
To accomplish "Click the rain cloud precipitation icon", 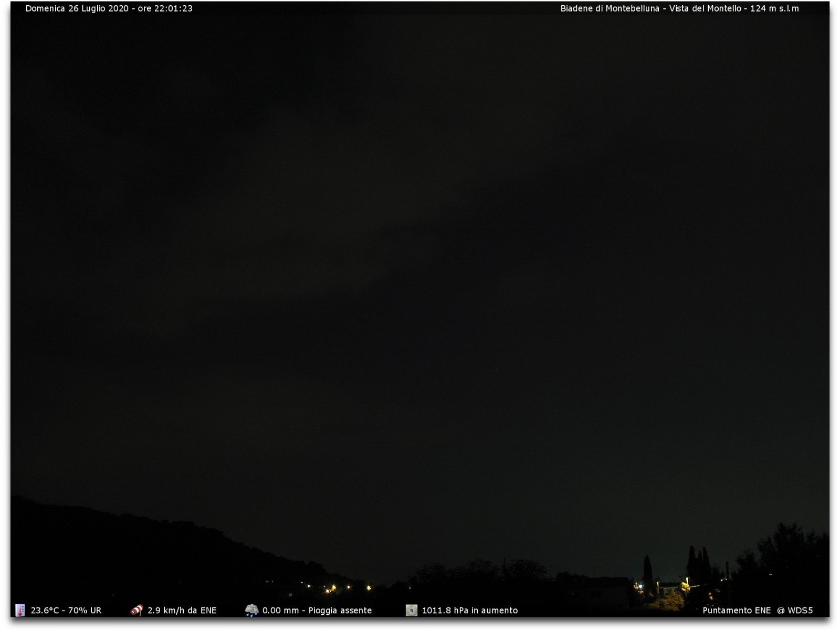I will tap(252, 610).
